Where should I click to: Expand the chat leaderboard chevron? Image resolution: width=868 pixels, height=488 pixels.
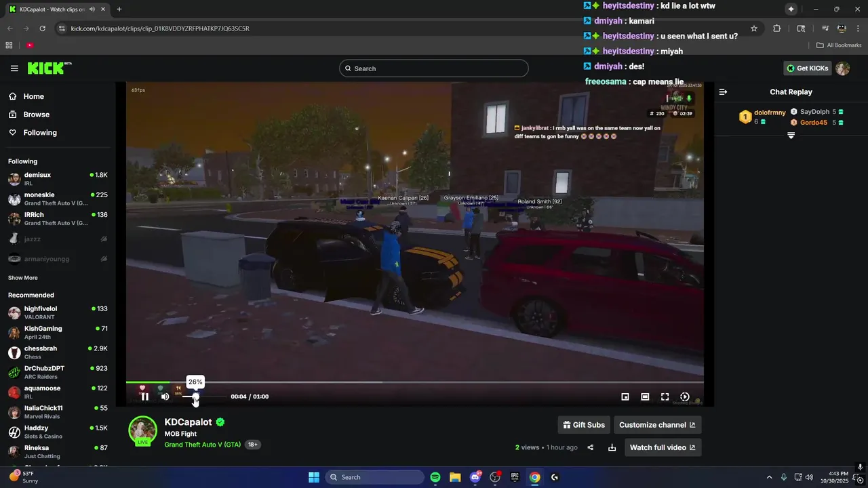point(791,136)
